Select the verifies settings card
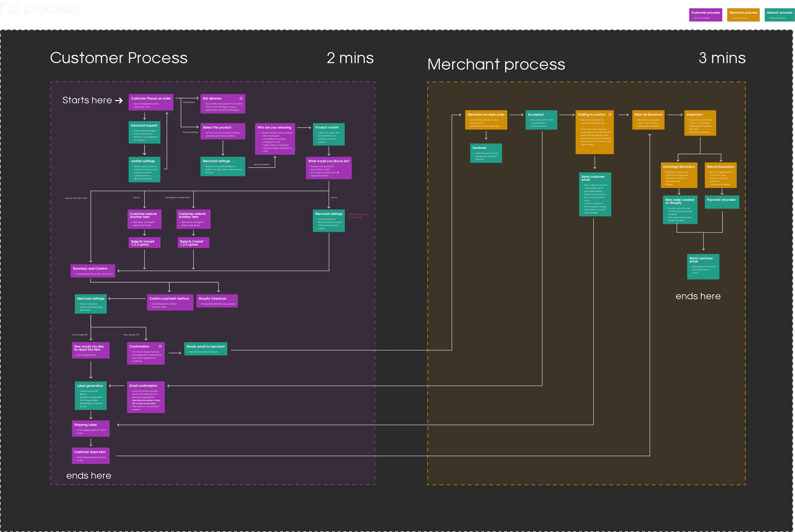This screenshot has height=532, width=795. coord(144,169)
